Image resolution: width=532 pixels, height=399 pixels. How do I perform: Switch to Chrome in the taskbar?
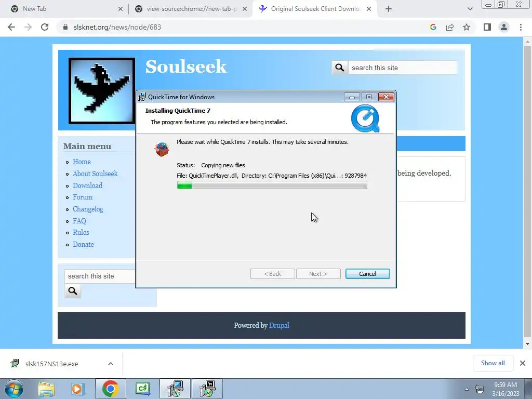click(110, 389)
